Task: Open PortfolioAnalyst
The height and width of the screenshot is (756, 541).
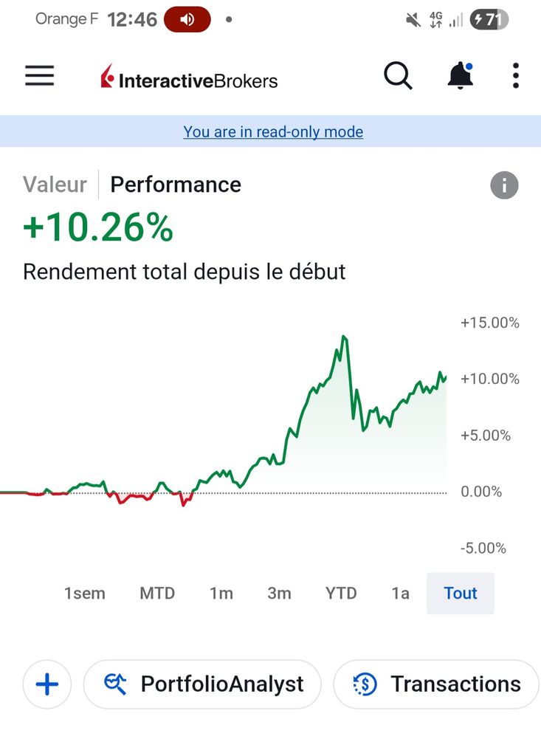Action: [203, 684]
